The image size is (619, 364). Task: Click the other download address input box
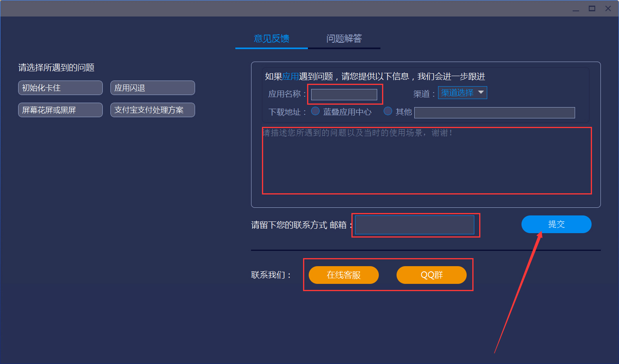coord(494,112)
